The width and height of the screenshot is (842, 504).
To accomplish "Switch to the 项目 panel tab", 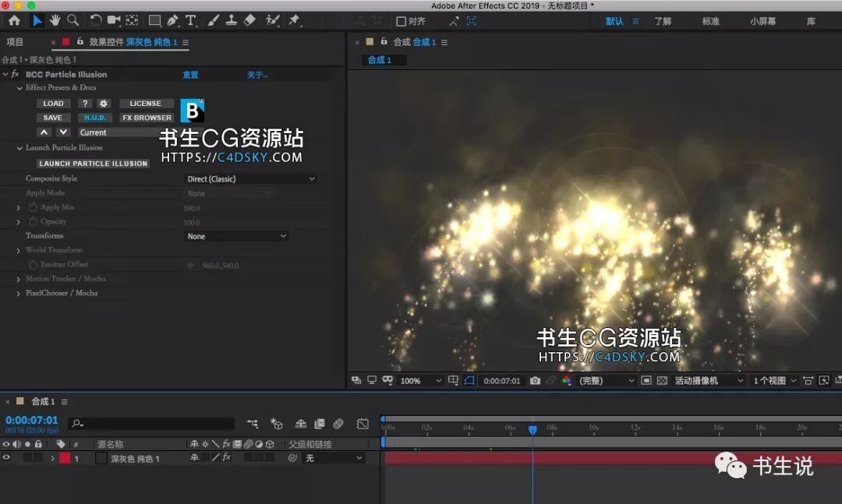I will [x=16, y=42].
